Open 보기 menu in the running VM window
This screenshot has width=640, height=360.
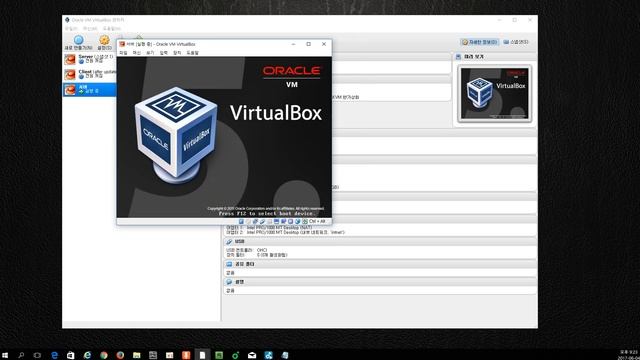coord(150,53)
